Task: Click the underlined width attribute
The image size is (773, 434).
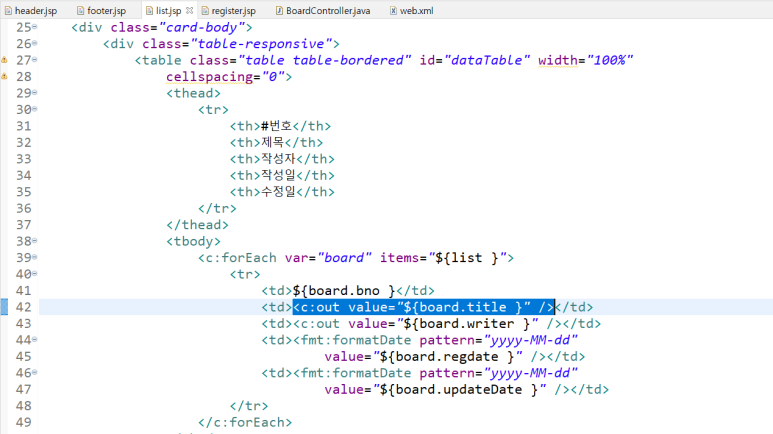Action: [558, 60]
